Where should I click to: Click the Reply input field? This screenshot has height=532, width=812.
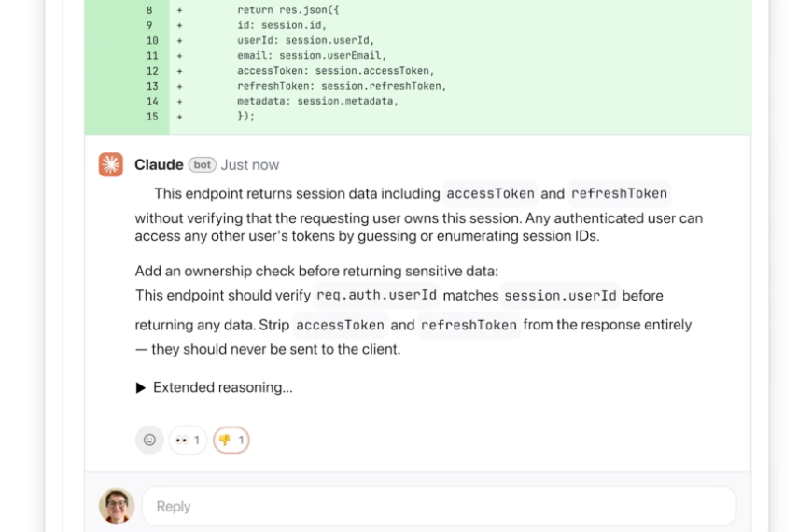439,506
